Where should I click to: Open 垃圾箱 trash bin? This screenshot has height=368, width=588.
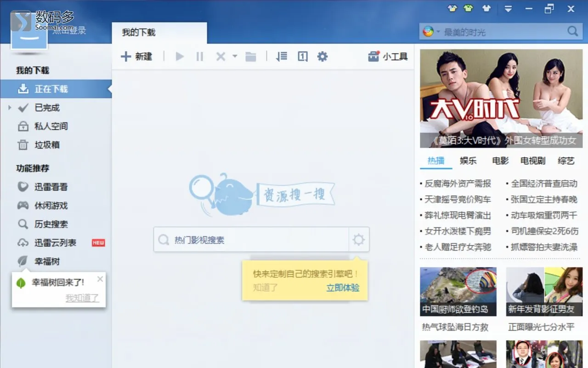tap(47, 145)
